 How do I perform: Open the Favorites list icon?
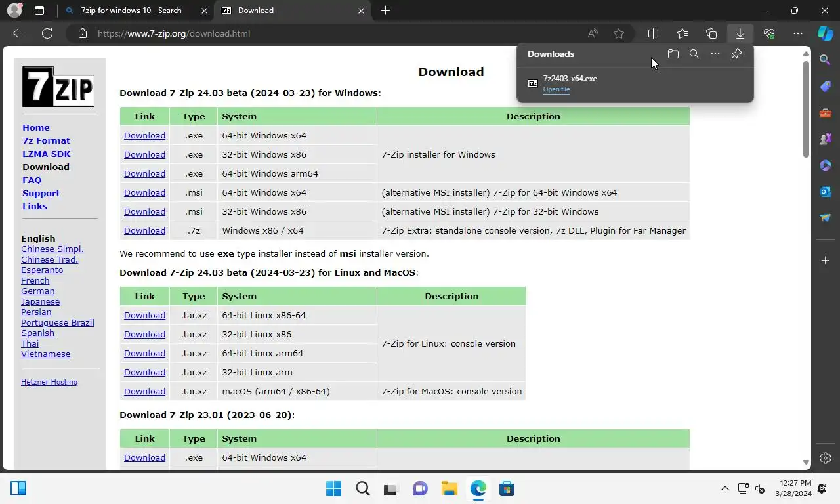click(682, 33)
